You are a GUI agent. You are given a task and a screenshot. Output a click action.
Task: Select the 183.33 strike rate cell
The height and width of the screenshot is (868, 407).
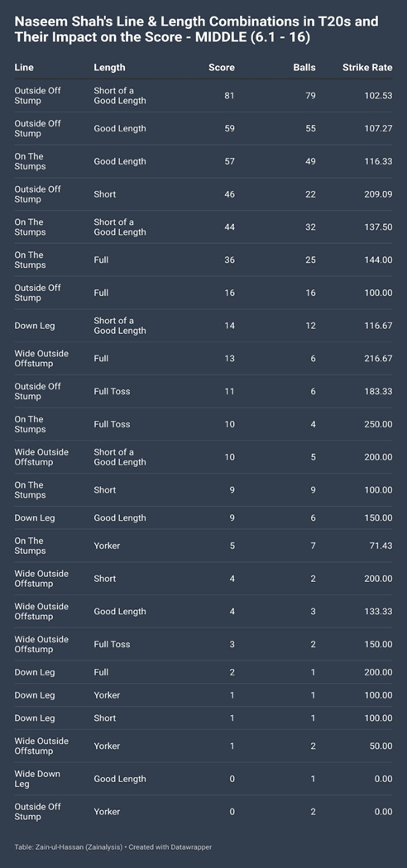(378, 391)
